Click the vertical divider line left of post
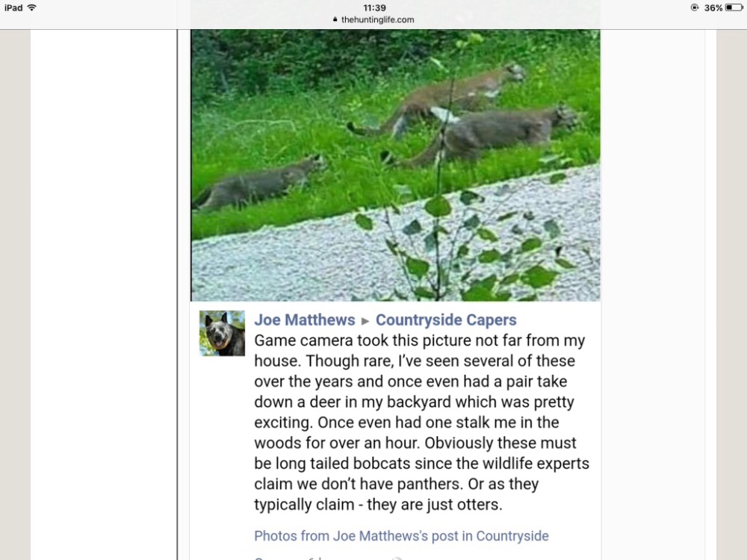 pos(177,294)
